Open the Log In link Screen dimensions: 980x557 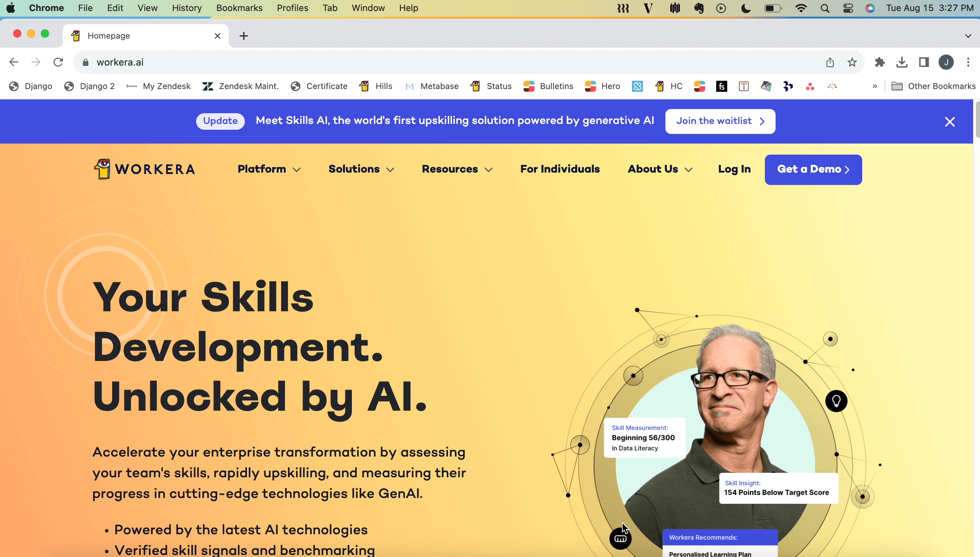[734, 169]
